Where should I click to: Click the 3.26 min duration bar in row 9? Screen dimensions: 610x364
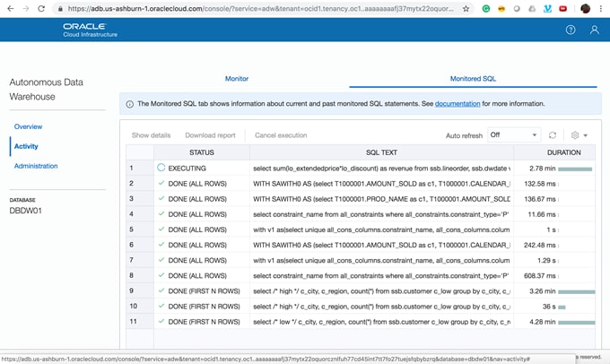pos(577,291)
